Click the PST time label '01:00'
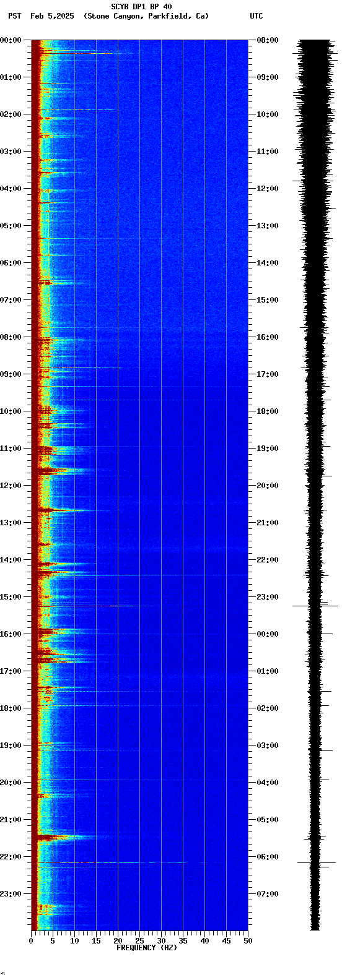The image size is (342, 980). [11, 77]
